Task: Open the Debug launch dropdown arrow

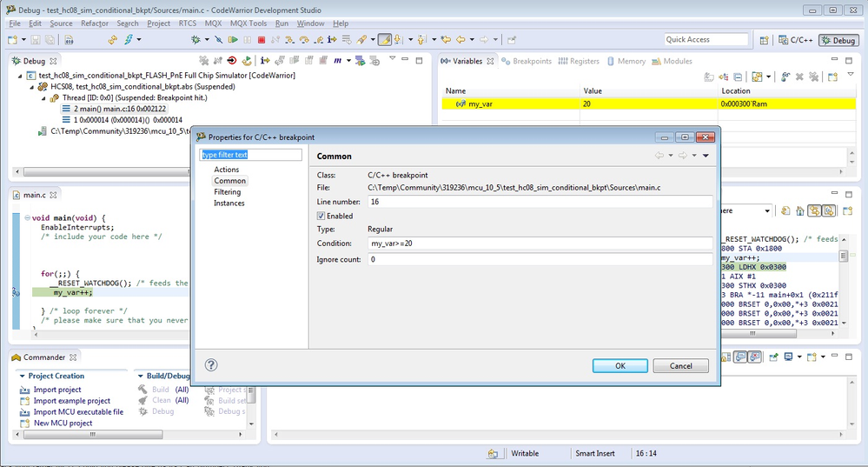Action: tap(207, 40)
